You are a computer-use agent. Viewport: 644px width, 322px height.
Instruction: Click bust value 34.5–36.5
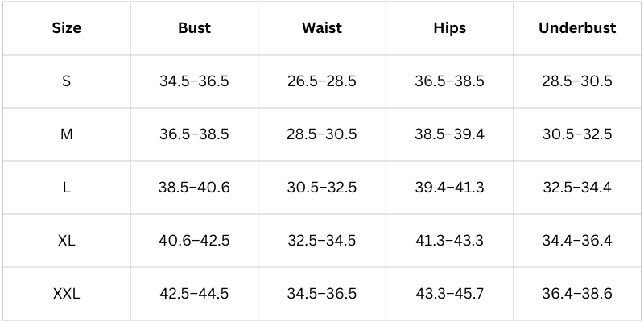pos(194,81)
